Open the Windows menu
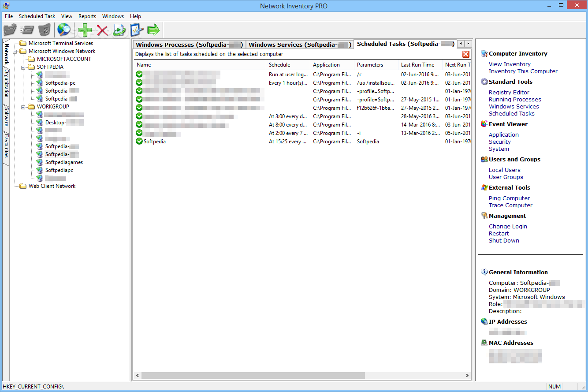 tap(113, 16)
